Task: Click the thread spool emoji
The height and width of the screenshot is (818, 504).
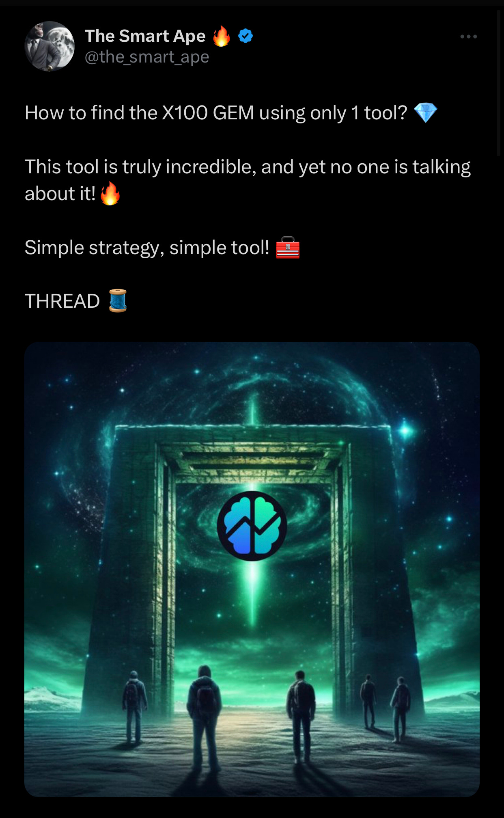Action: click(x=118, y=300)
